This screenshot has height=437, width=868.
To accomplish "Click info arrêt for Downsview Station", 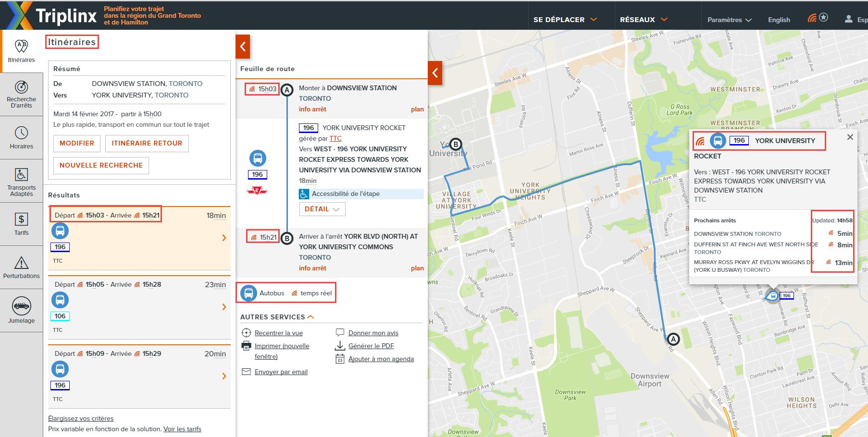I will pyautogui.click(x=312, y=109).
